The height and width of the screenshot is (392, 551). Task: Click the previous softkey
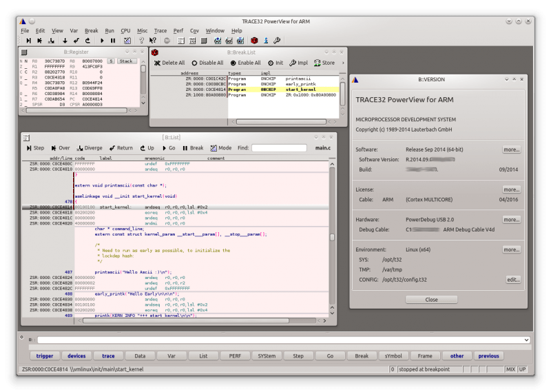tap(488, 356)
